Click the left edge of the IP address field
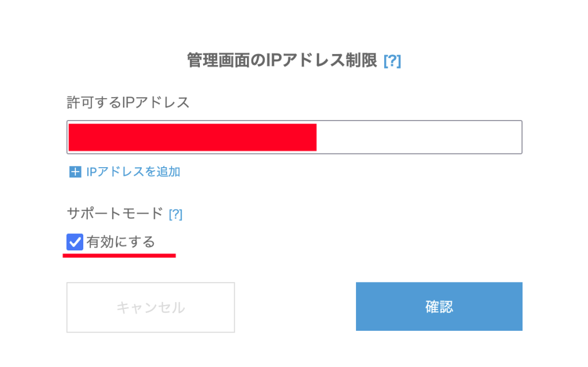Image resolution: width=588 pixels, height=367 pixels. point(68,137)
